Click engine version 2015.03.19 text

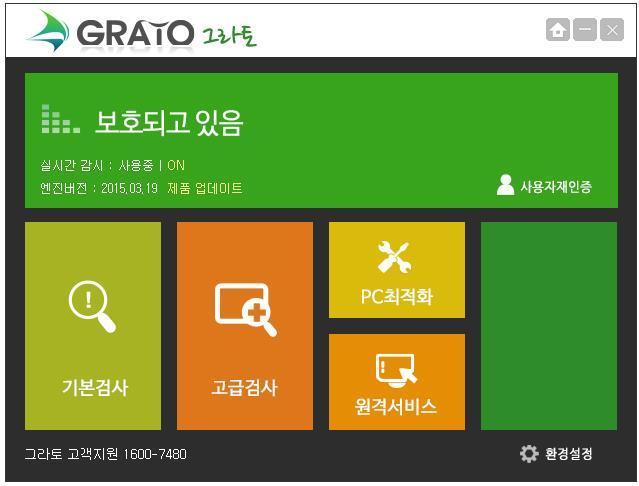point(99,188)
